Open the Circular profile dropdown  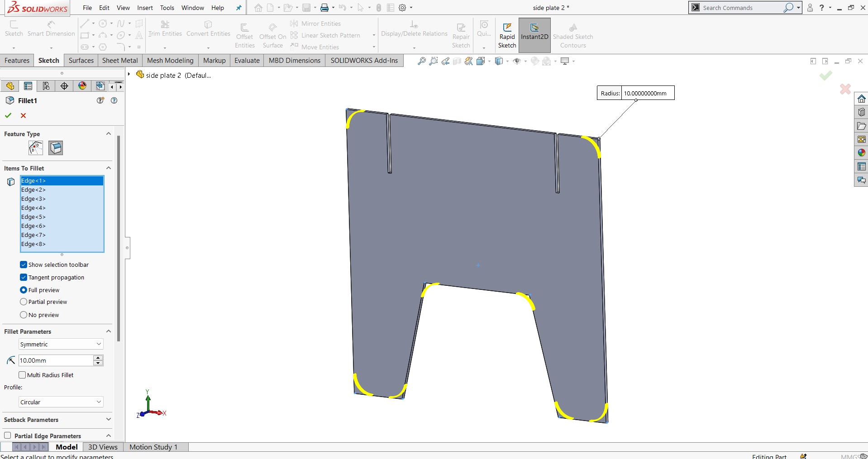[61, 402]
